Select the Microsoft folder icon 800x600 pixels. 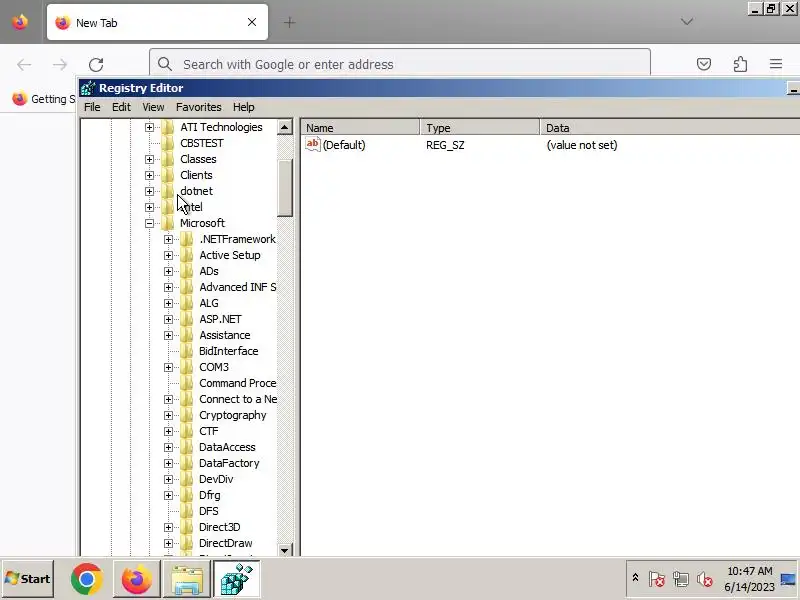(x=168, y=223)
